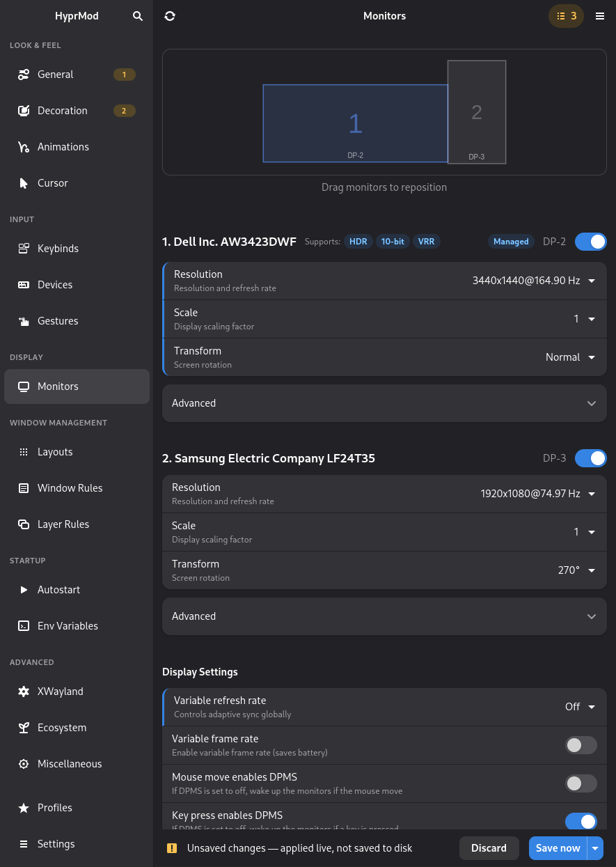Click the unsaved changes warning icon

point(171,848)
